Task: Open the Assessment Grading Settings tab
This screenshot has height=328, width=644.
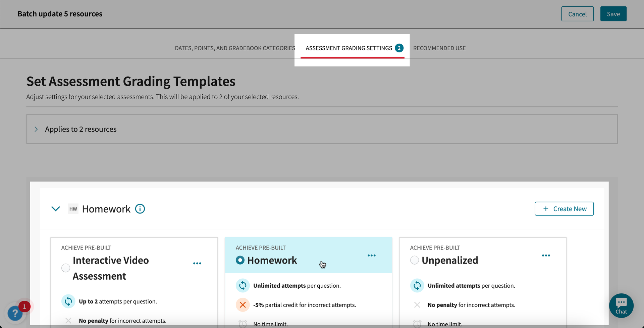Action: (x=349, y=48)
